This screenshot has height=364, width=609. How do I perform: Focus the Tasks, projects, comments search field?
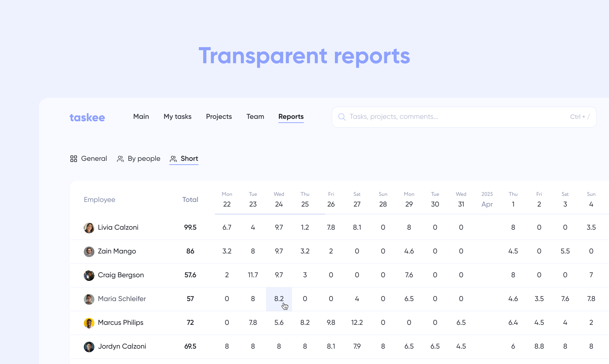(464, 117)
